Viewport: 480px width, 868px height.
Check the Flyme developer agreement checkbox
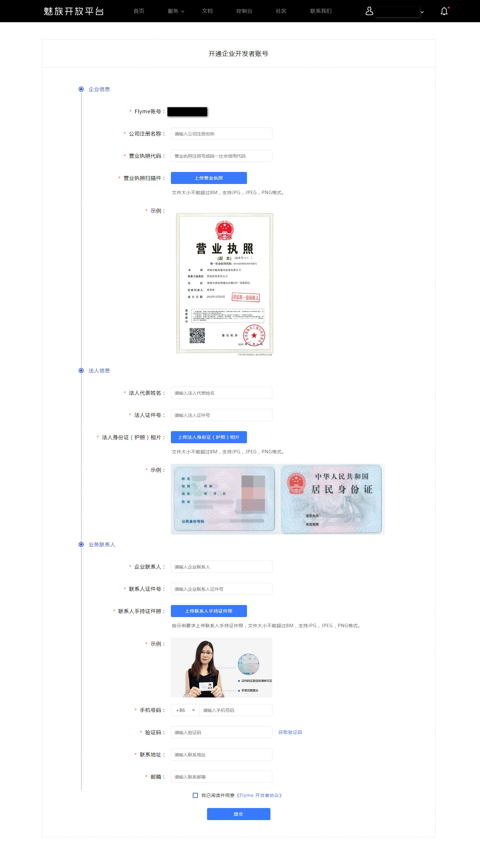coord(195,795)
